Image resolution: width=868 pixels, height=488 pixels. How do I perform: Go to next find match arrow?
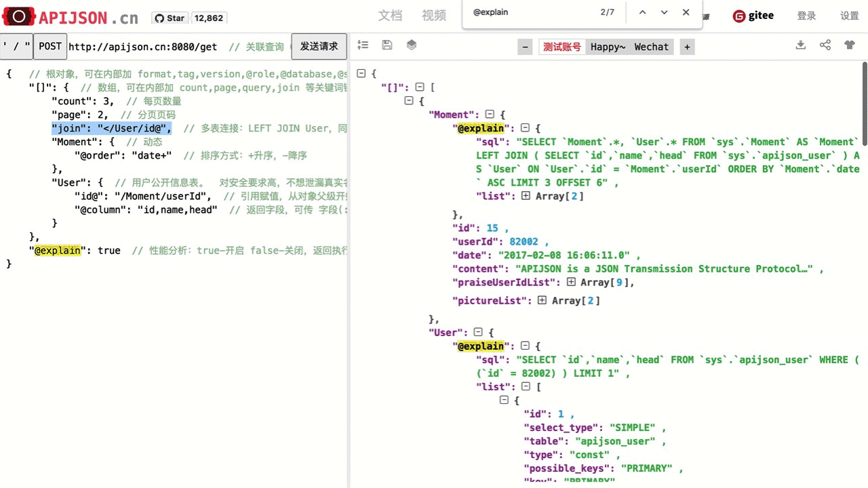(x=664, y=13)
